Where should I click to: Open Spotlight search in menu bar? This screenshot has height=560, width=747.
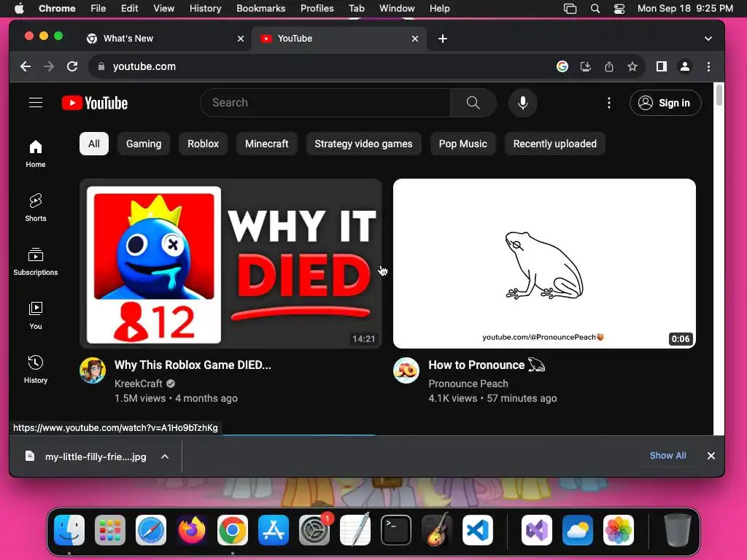click(x=595, y=9)
